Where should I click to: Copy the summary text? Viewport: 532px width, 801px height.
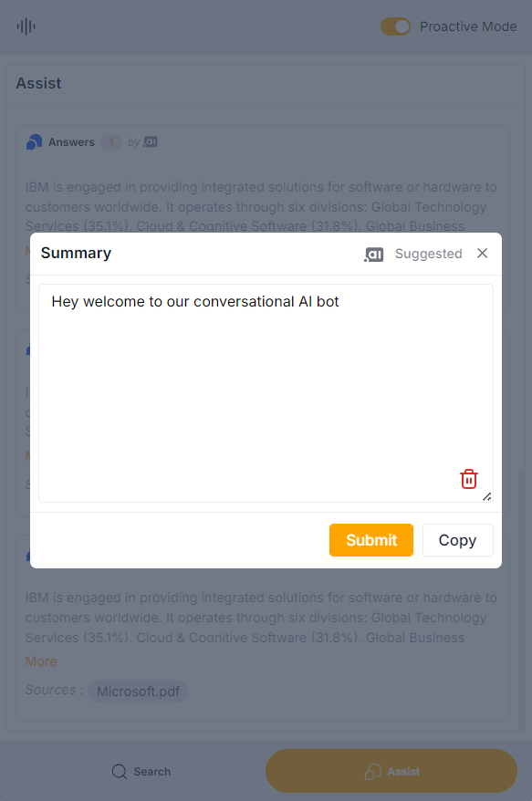(x=457, y=540)
